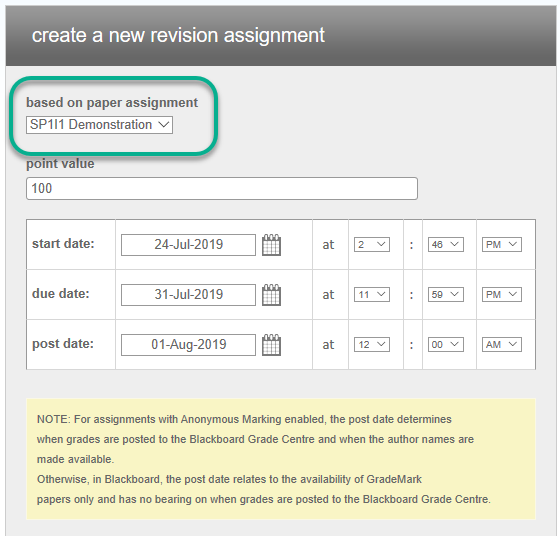The height and width of the screenshot is (536, 560).
Task: Open the due date minute dropdown showing 59
Action: (446, 295)
